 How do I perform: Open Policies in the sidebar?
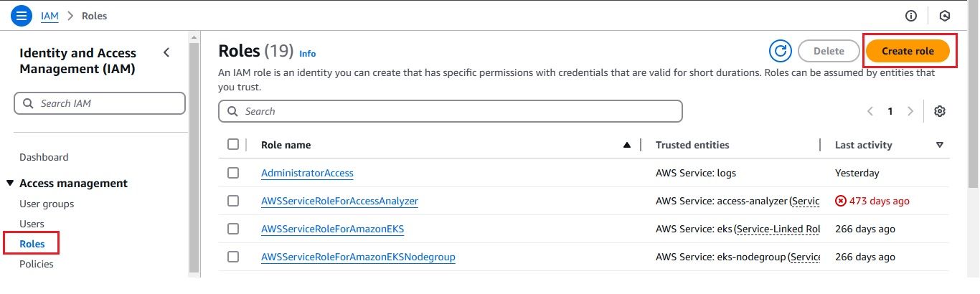point(36,264)
